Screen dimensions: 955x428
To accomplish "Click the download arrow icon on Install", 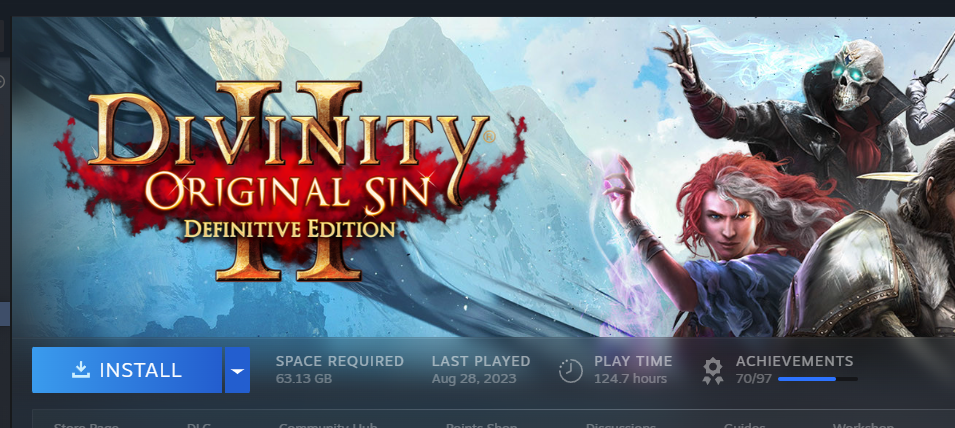I will (80, 370).
